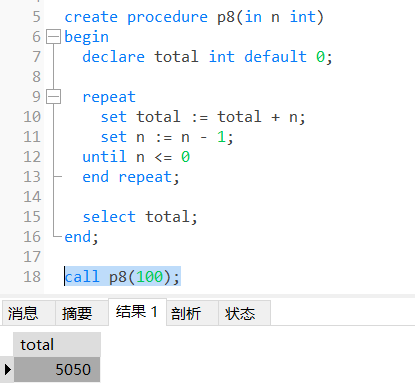Click line number 12 in gutter
The height and width of the screenshot is (385, 415).
pos(32,157)
